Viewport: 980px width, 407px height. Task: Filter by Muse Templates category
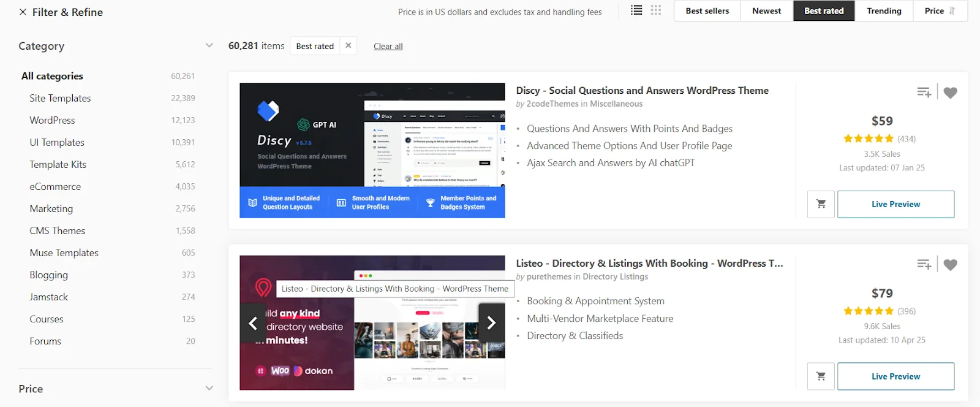point(64,253)
